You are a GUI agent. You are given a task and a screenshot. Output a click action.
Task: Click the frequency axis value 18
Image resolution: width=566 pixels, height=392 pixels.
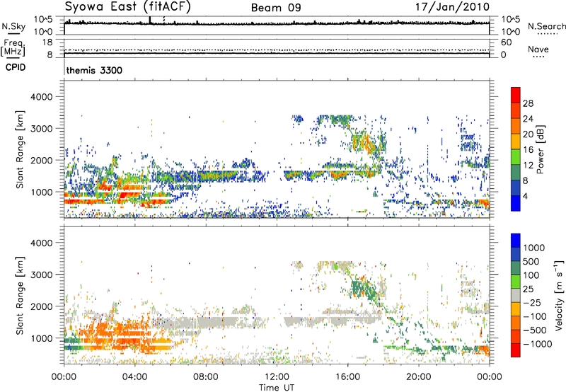coord(47,42)
